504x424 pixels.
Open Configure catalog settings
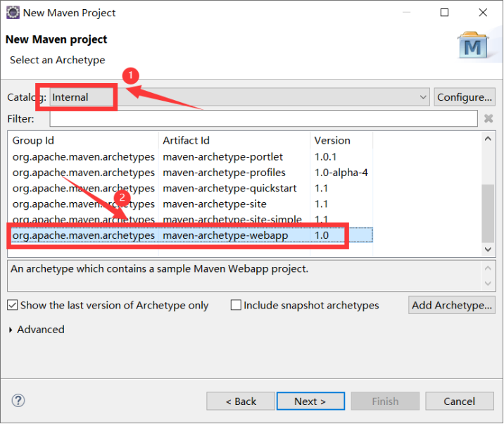click(x=464, y=97)
